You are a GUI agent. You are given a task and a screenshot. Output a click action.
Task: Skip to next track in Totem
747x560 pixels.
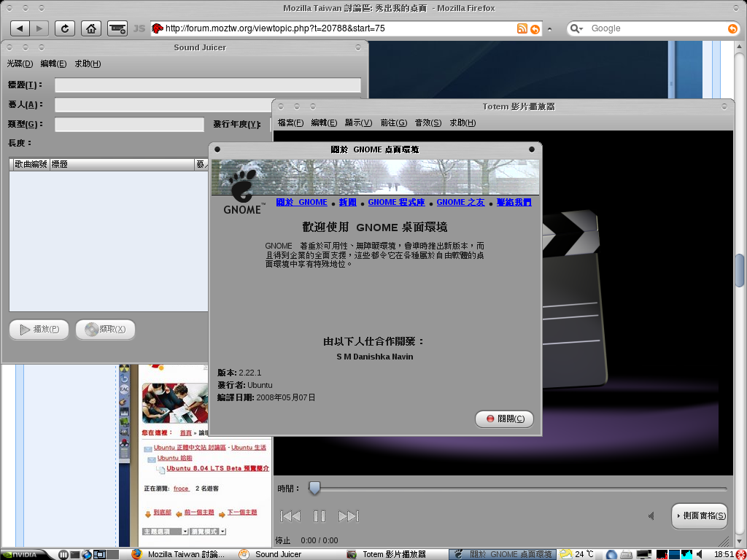coord(349,516)
